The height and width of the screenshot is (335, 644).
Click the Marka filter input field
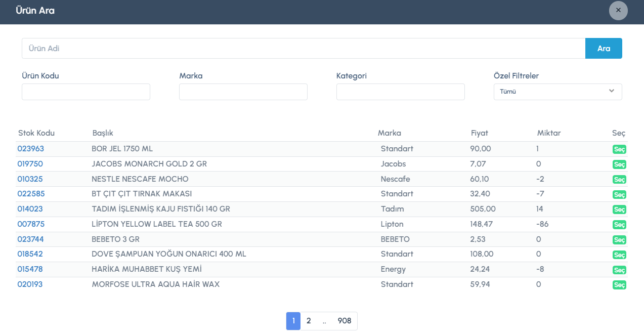(243, 92)
